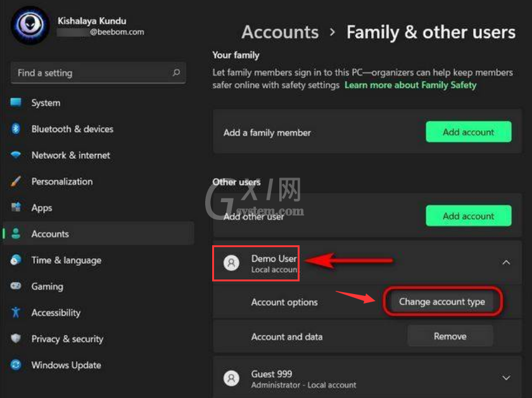Click the Your family heading
This screenshot has height=398, width=532.
236,55
